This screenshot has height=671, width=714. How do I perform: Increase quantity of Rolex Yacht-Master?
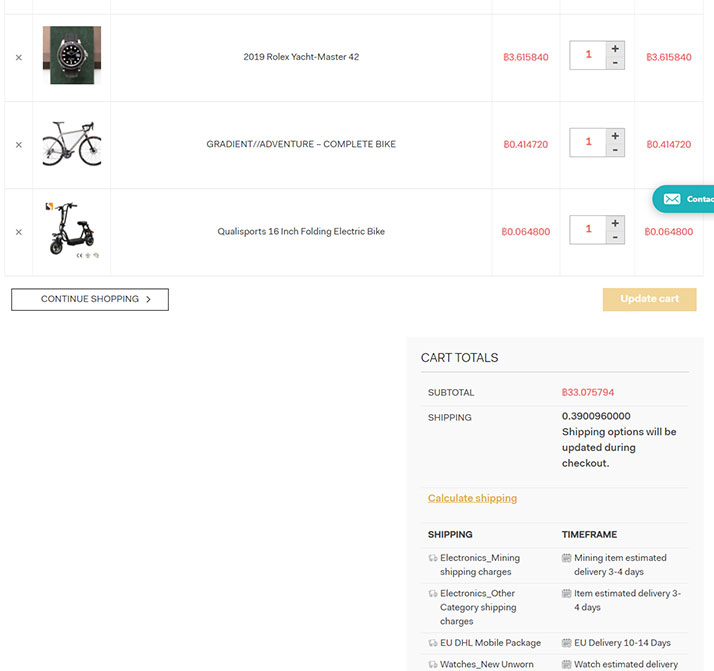click(x=615, y=48)
